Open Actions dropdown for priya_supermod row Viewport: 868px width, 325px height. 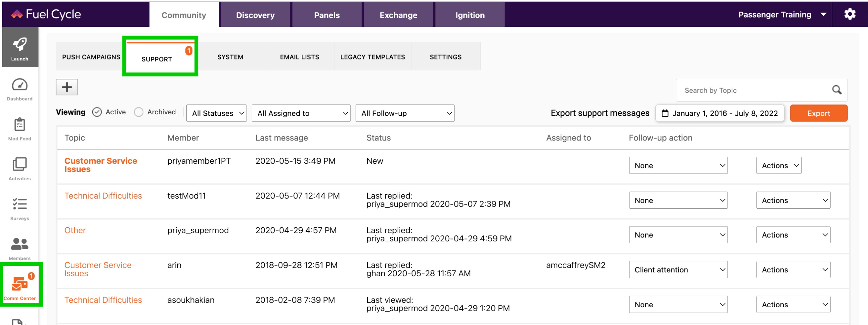[x=793, y=235]
